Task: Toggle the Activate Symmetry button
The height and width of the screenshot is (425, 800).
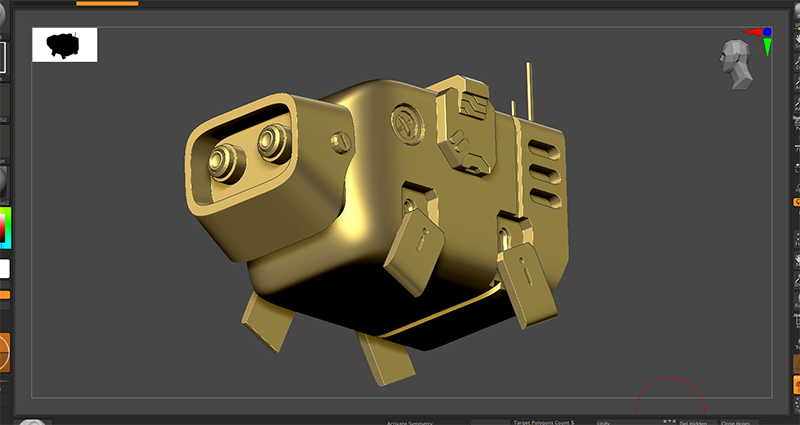Action: point(413,422)
